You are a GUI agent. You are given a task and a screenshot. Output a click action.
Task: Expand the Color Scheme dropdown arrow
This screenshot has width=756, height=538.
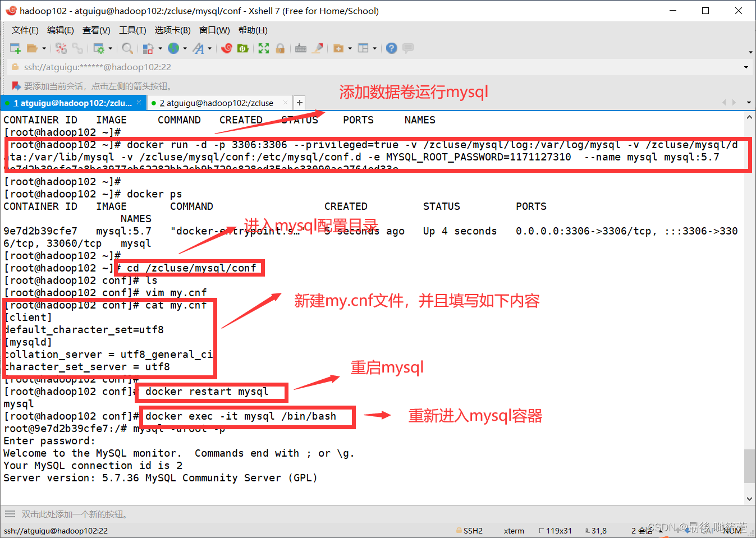160,49
